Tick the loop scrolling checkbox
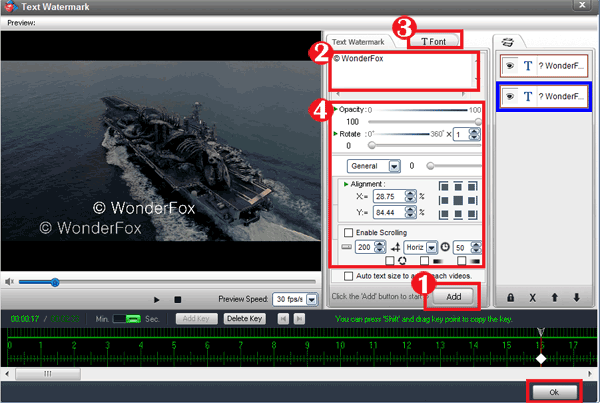Viewport: 600px width, 403px height. (390, 261)
